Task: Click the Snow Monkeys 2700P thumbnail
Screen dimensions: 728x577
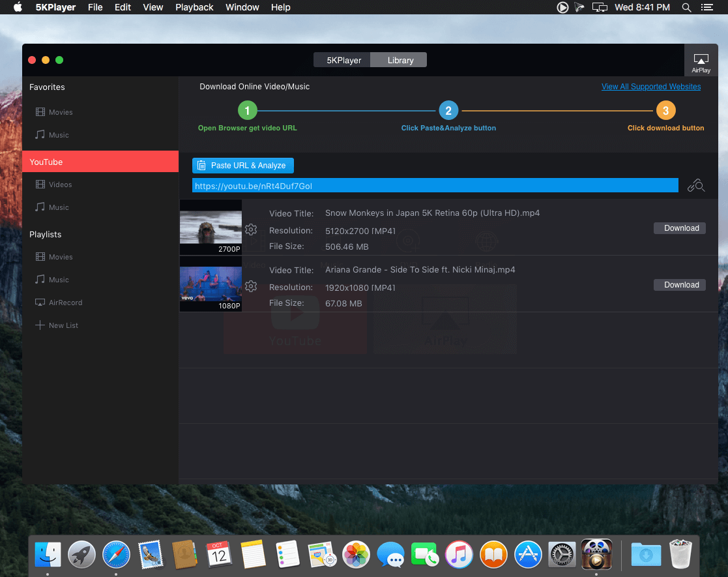Action: (x=211, y=227)
